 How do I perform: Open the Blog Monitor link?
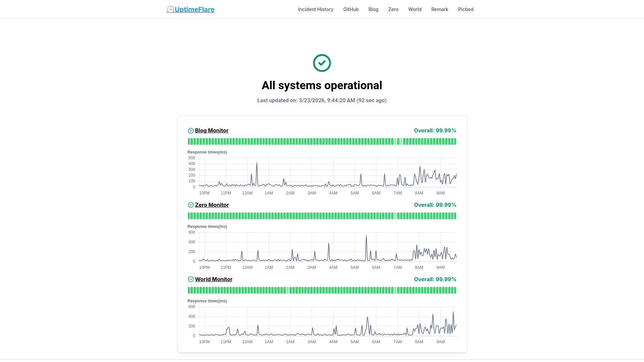point(212,130)
